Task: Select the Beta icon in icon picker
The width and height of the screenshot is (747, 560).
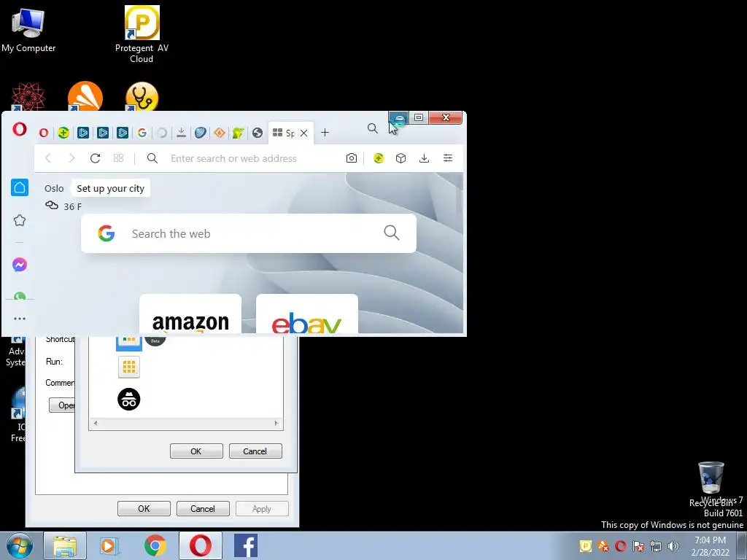Action: pyautogui.click(x=155, y=341)
